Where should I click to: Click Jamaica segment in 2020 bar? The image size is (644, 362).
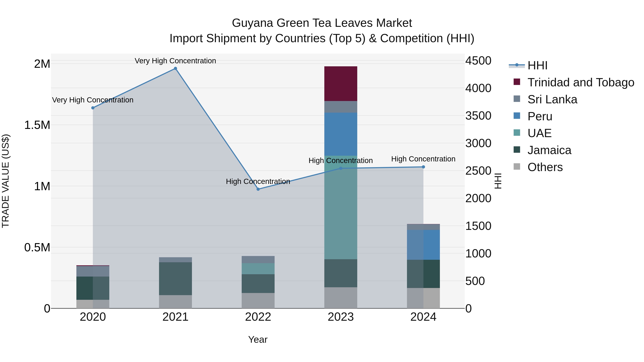[x=93, y=288]
